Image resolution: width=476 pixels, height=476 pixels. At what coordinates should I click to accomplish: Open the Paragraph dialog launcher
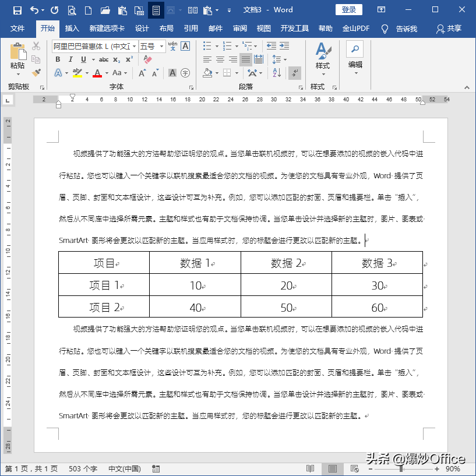[x=301, y=87]
